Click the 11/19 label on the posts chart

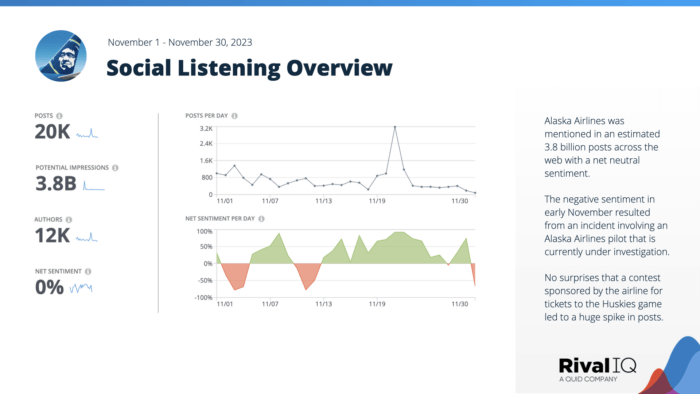click(377, 201)
